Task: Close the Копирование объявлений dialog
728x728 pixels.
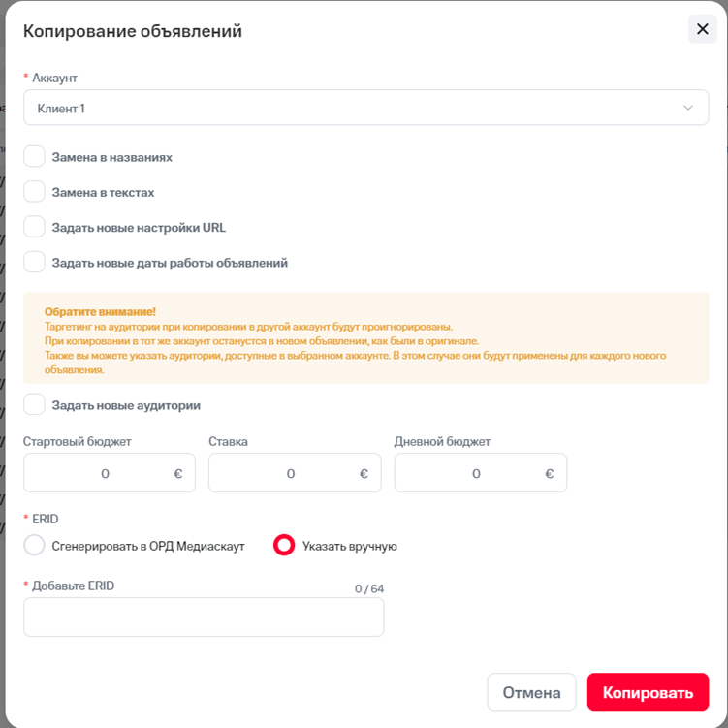Action: click(703, 30)
